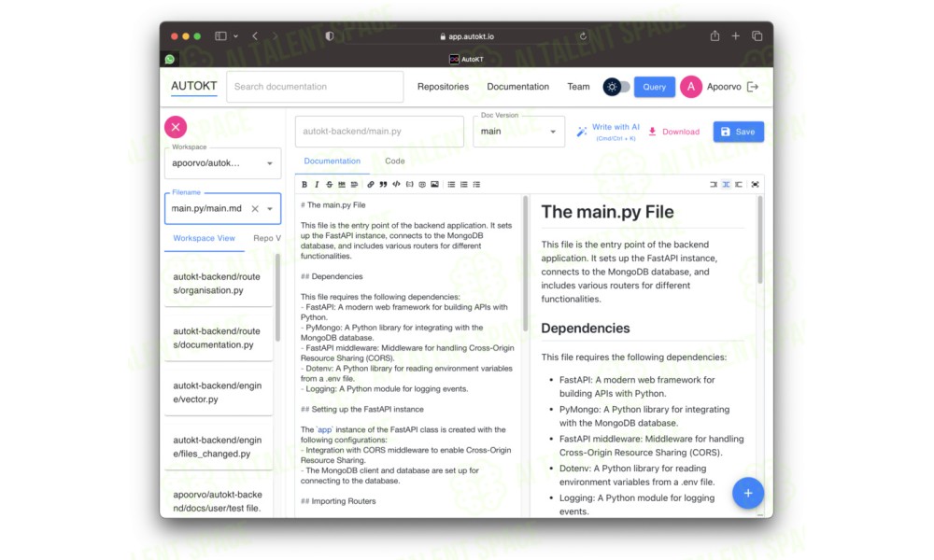Open routes/documentation.py file item
934x560 pixels.
219,338
